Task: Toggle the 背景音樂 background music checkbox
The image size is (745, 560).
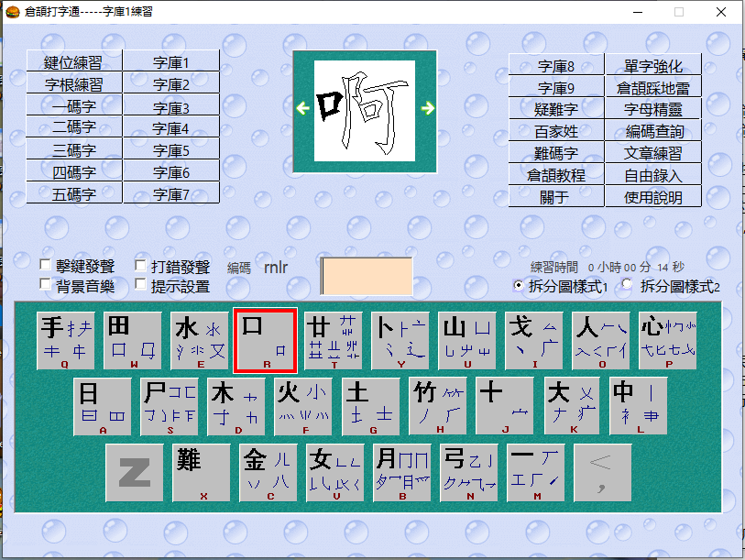Action: point(44,282)
